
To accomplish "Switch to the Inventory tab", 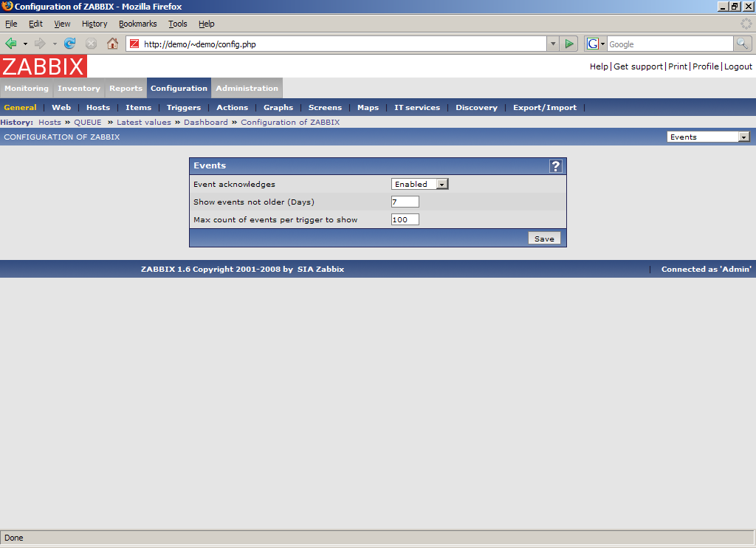I will click(x=79, y=89).
